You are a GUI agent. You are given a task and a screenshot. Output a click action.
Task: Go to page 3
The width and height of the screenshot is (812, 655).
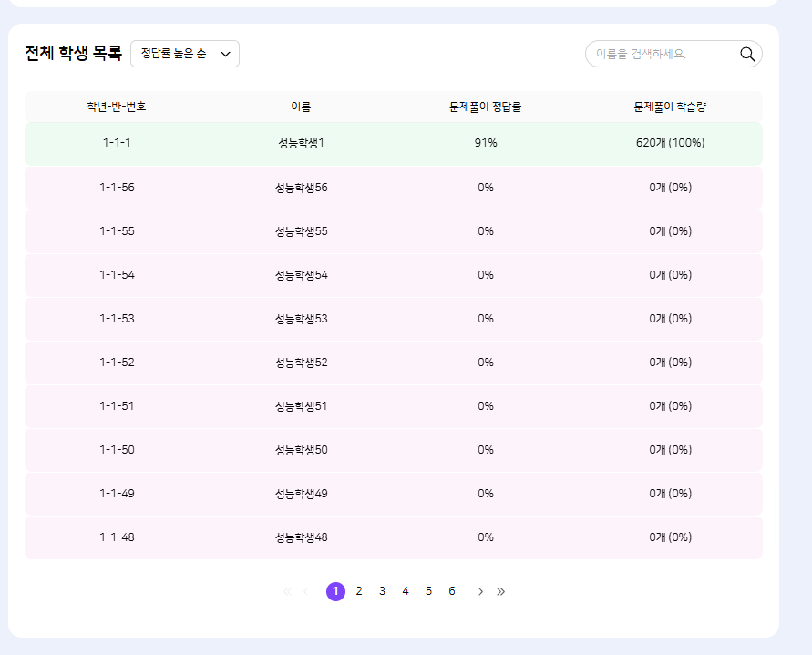[x=382, y=591]
